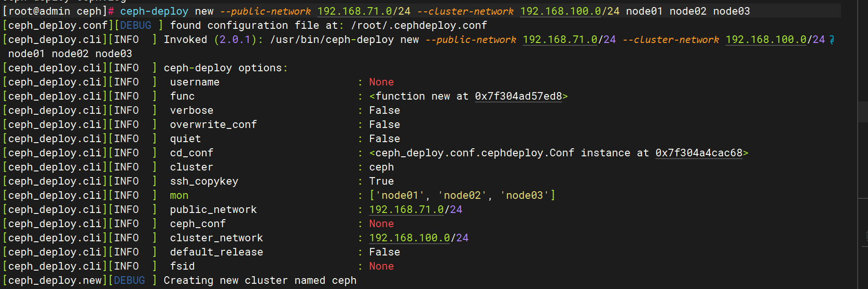The width and height of the screenshot is (868, 289).
Task: Click the 'False' value for overwrite_conf
Action: [385, 125]
